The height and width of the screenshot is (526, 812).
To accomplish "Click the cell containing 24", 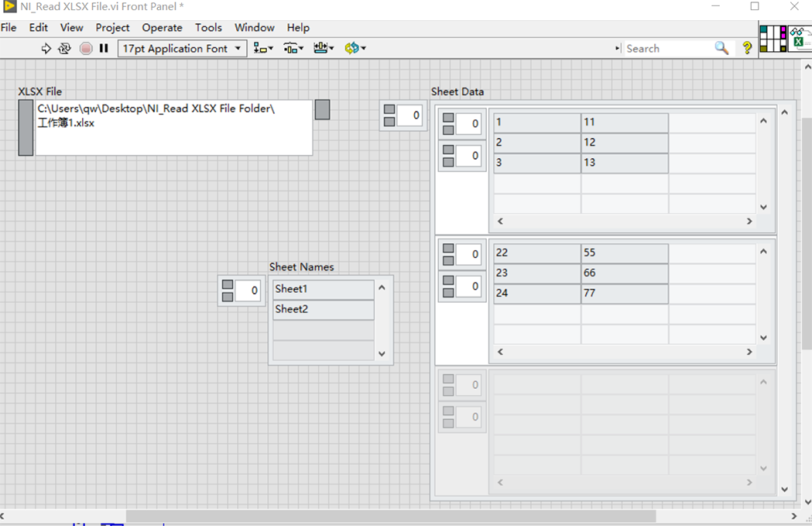I will 537,294.
